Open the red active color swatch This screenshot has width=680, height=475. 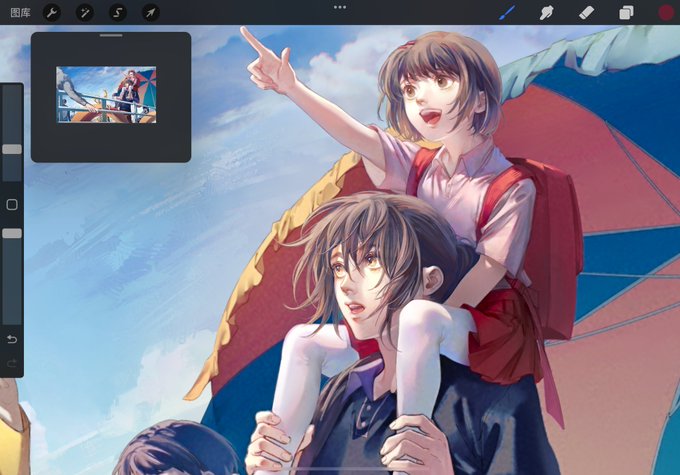[x=666, y=13]
